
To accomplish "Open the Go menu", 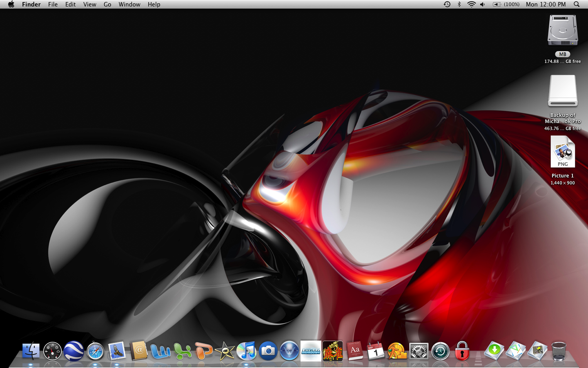I will click(107, 4).
